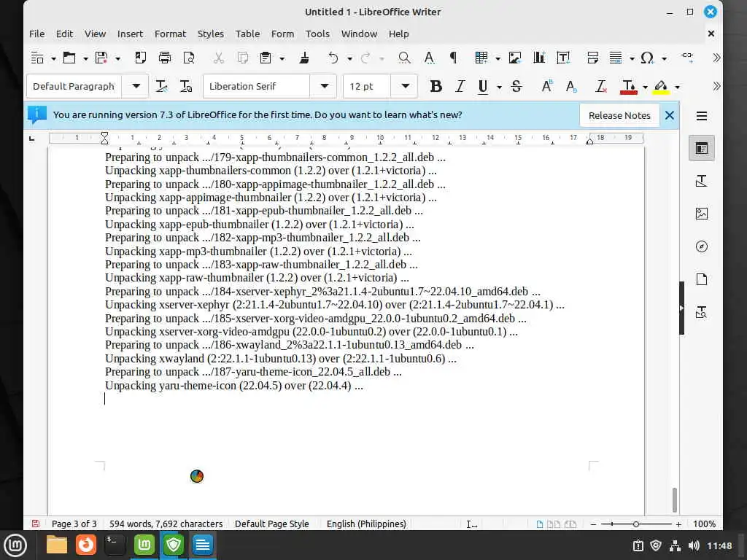The width and height of the screenshot is (747, 560).
Task: Toggle Superscript formatting
Action: [547, 86]
